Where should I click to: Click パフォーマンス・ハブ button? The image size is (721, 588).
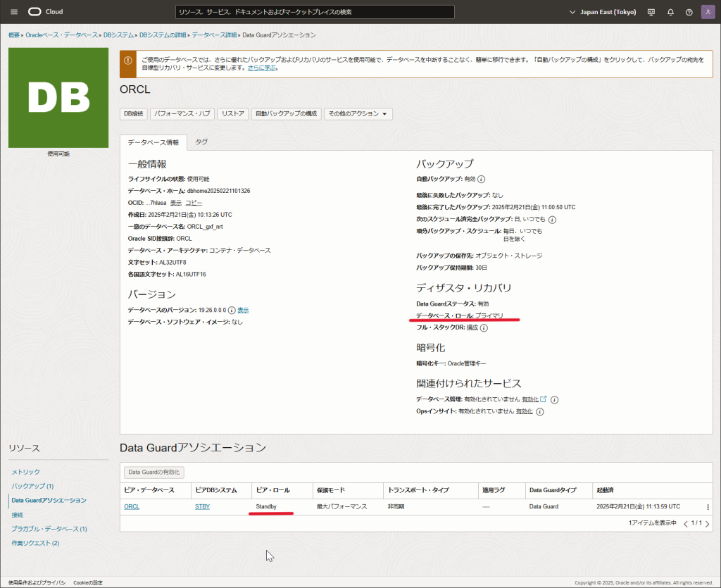point(182,113)
